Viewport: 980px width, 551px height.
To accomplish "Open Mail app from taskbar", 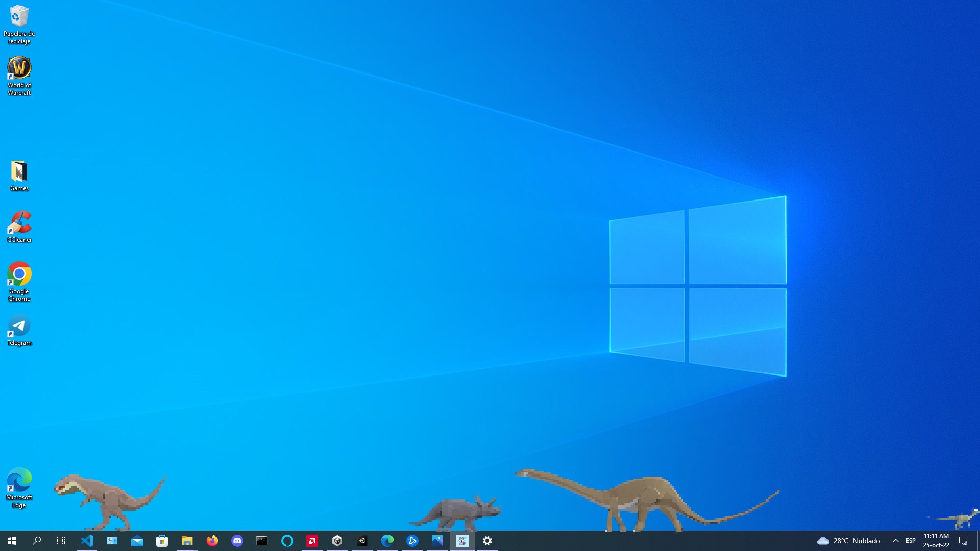I will (x=137, y=541).
